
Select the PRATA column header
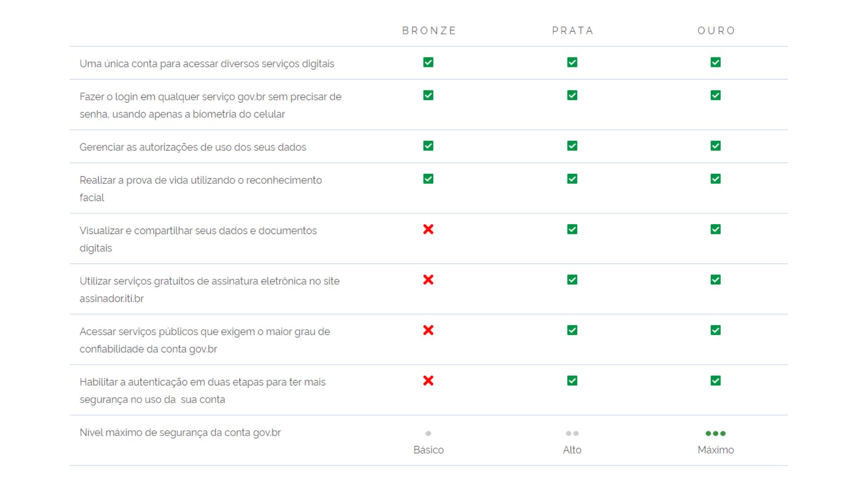point(572,31)
